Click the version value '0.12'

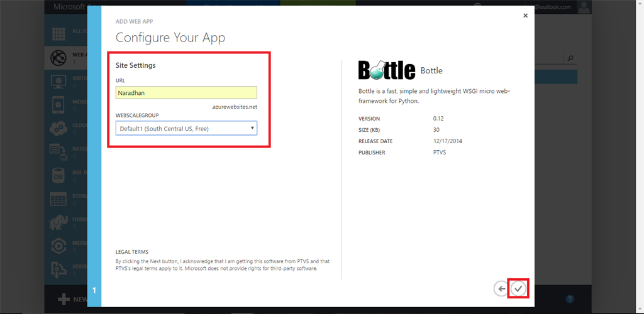pyautogui.click(x=438, y=119)
